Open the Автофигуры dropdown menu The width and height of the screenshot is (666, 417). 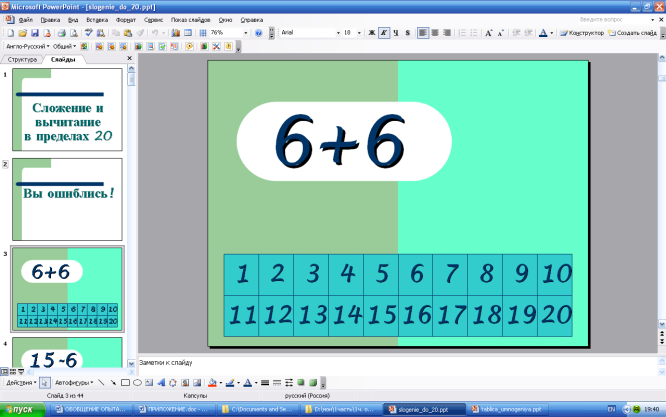74,383
